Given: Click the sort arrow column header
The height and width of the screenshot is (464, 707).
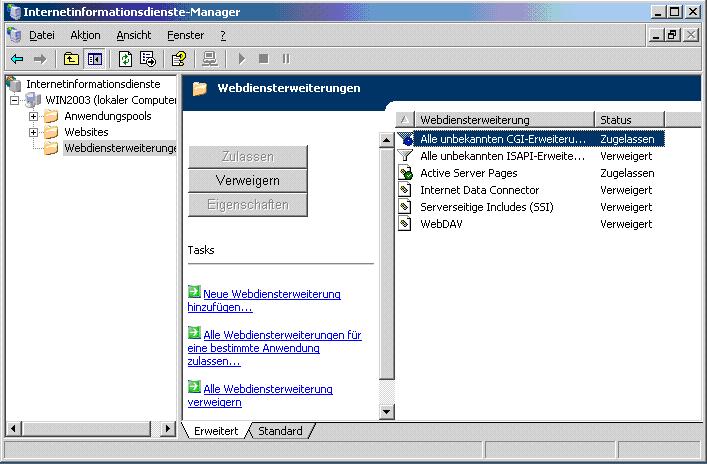Looking at the screenshot, I should 405,119.
